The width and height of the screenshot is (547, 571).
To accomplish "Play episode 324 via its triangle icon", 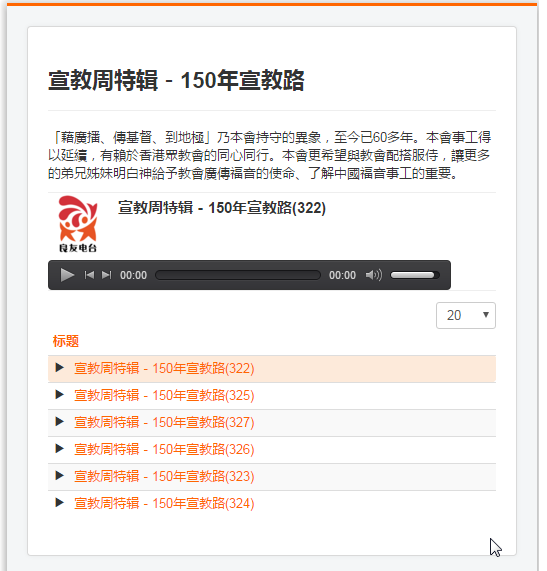I will click(60, 503).
